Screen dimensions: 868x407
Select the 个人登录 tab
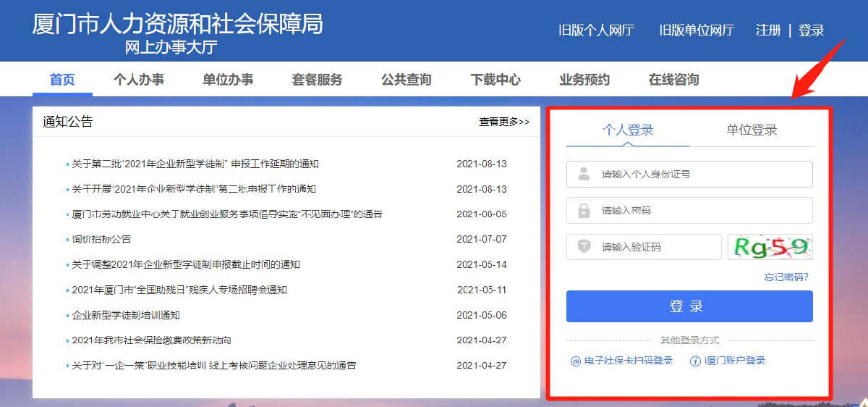click(x=628, y=130)
